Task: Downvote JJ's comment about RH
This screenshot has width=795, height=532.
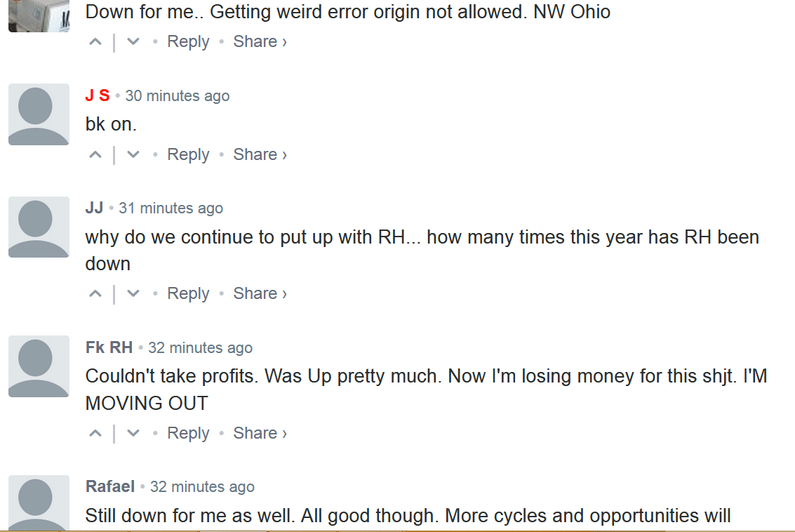Action: tap(133, 294)
